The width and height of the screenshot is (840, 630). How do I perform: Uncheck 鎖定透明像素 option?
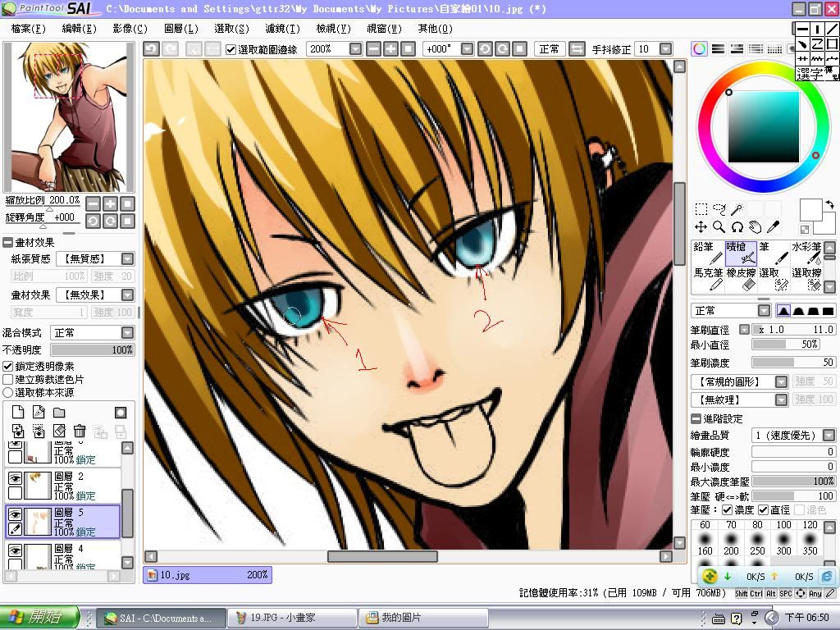[7, 367]
